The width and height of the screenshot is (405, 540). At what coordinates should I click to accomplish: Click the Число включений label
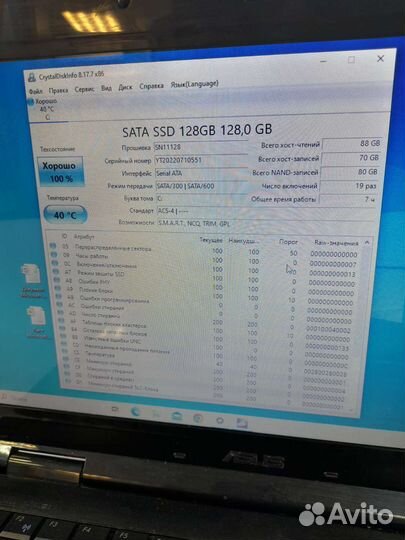tap(289, 186)
